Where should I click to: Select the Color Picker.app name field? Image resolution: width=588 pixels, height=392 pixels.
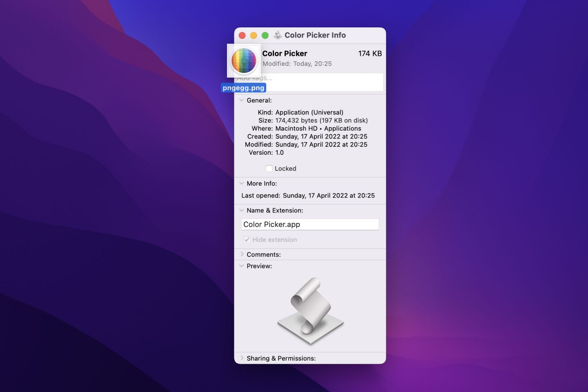310,224
